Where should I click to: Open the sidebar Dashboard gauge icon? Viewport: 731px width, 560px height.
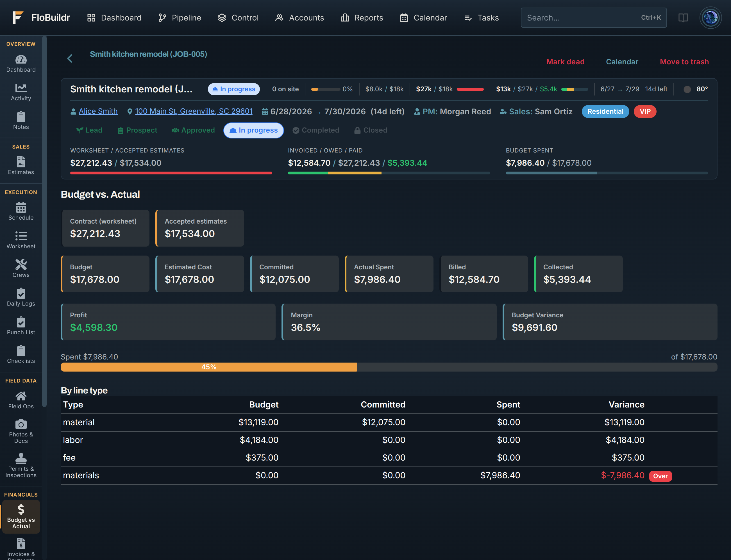(x=21, y=59)
